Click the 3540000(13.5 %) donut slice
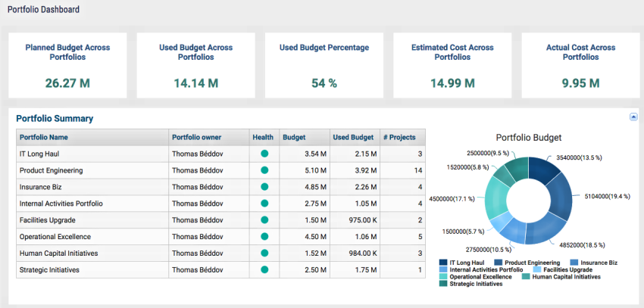Screen dimensions: 644x308 pos(542,170)
